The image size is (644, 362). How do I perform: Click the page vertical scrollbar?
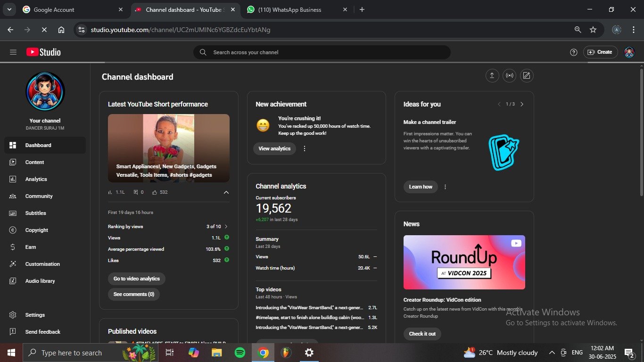[x=641, y=132]
